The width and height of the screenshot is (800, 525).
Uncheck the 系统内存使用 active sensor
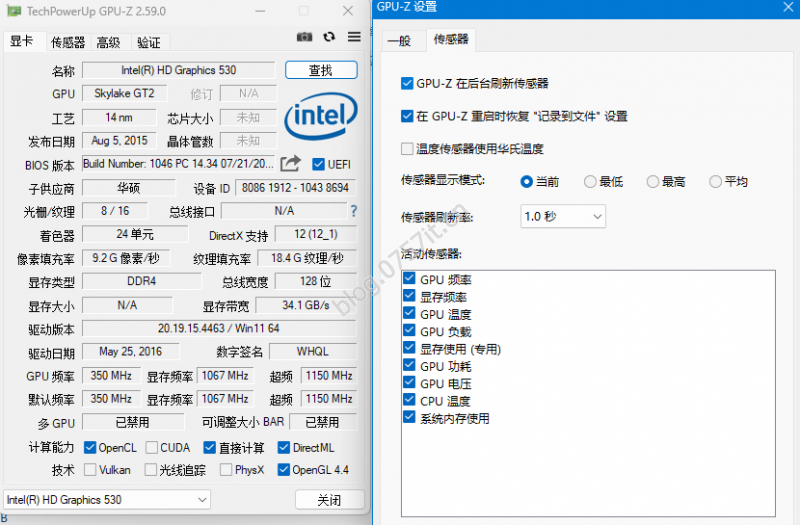[409, 417]
